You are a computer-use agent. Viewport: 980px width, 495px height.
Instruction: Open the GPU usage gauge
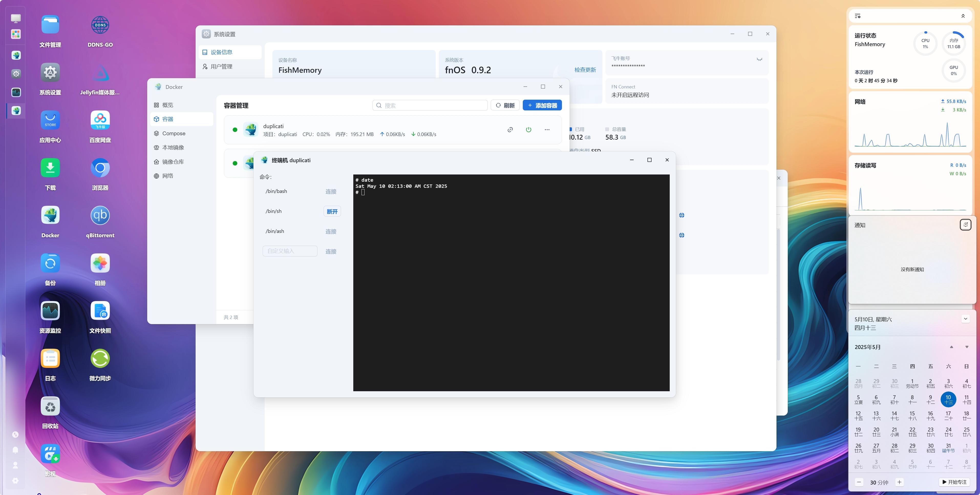(x=954, y=70)
